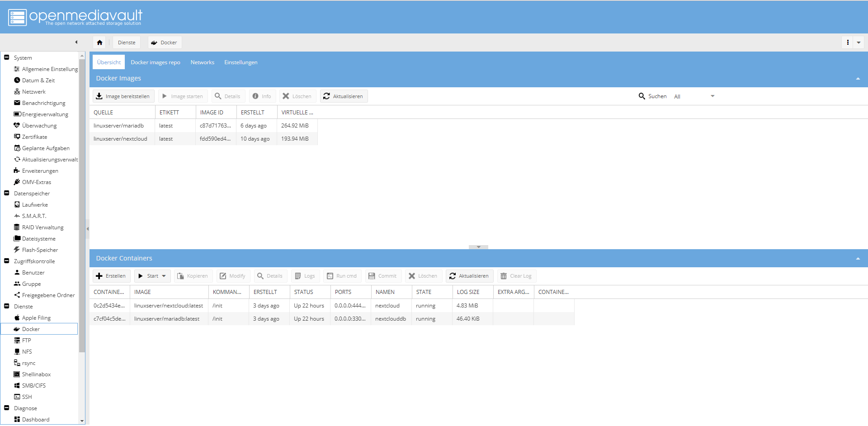Open Freigegebene Ordner in sidebar
The image size is (868, 426).
point(44,295)
